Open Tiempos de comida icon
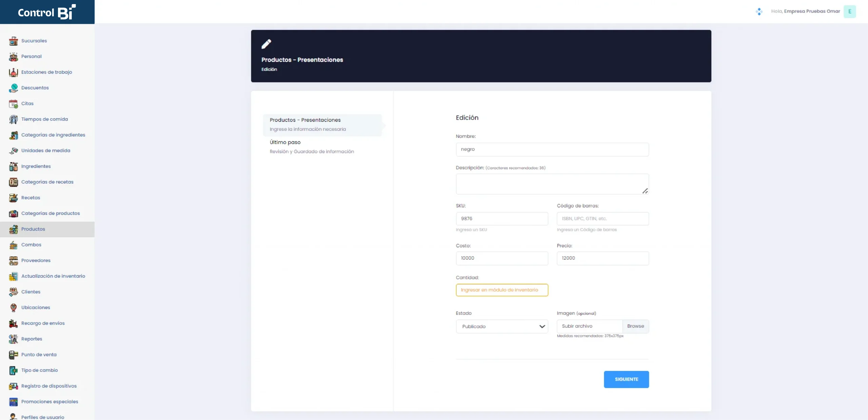The width and height of the screenshot is (868, 420). [13, 119]
